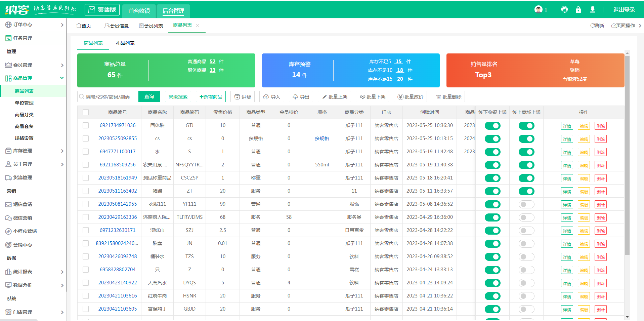Click the 批量改价 bulk price button

tap(410, 97)
